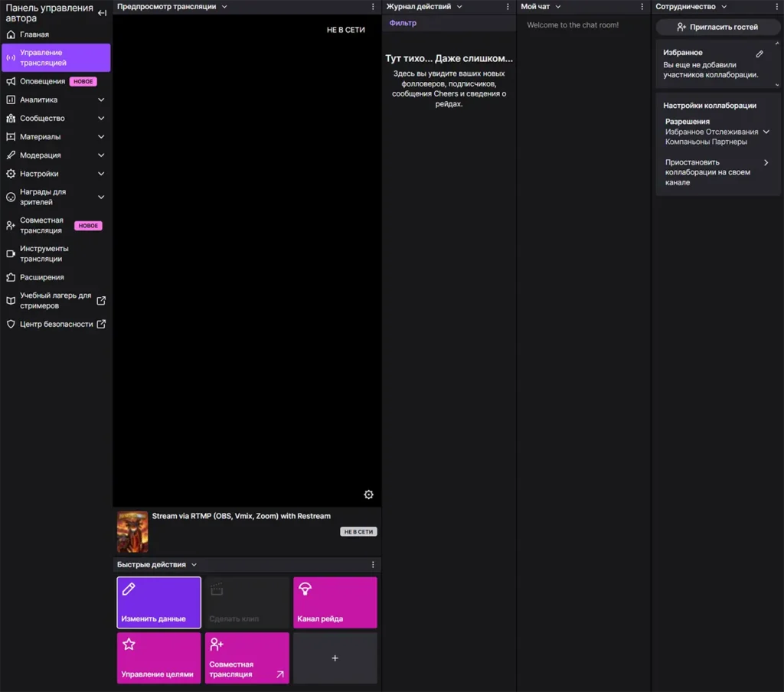
Task: Open the Быстрые действия three-dot options menu
Action: tap(373, 565)
